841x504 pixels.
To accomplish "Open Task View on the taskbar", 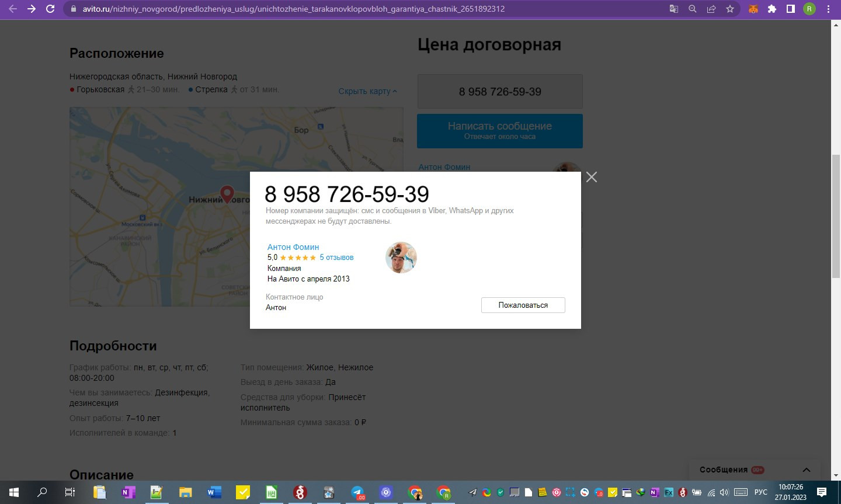I will [70, 492].
